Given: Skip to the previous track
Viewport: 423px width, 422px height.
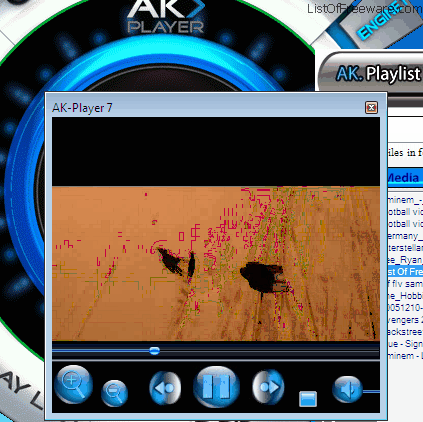Looking at the screenshot, I should (x=165, y=388).
